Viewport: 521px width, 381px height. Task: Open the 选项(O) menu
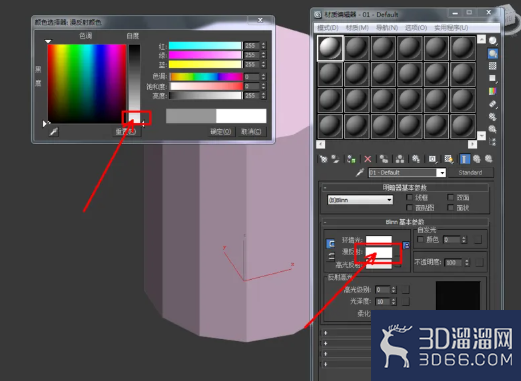pos(416,28)
